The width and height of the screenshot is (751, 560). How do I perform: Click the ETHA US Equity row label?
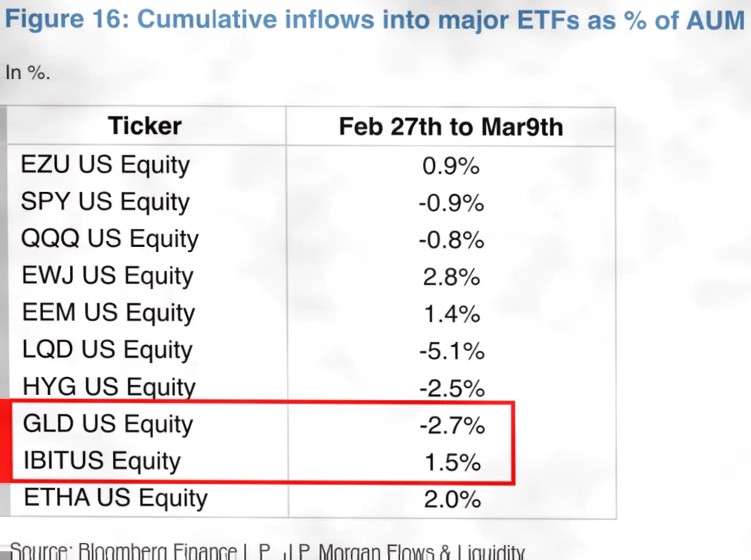point(116,498)
